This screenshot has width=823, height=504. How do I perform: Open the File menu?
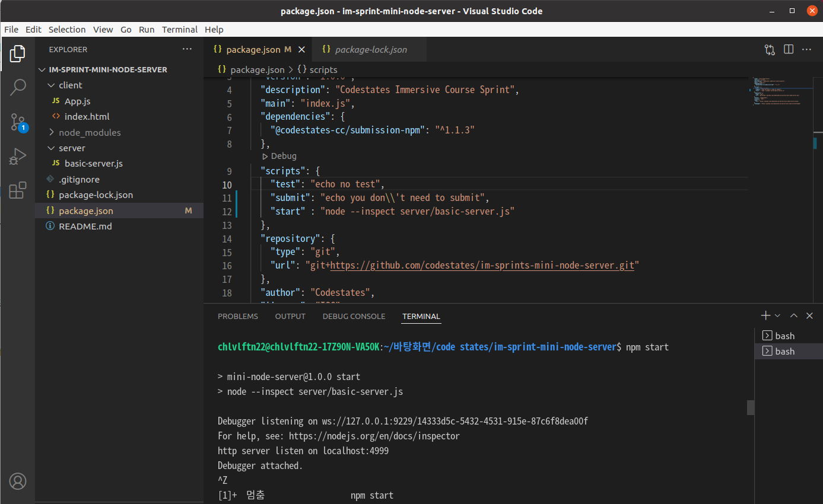[x=11, y=30]
